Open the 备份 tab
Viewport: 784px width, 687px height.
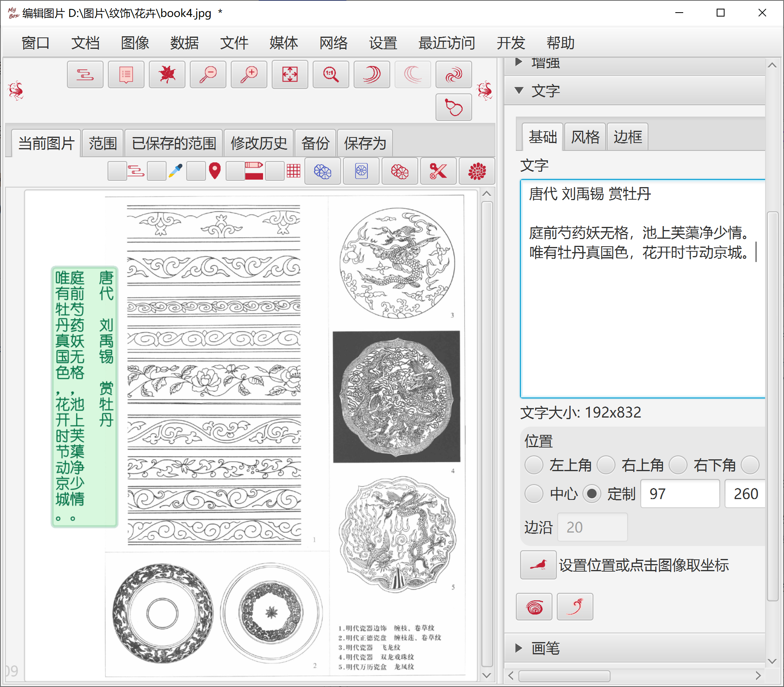point(315,143)
